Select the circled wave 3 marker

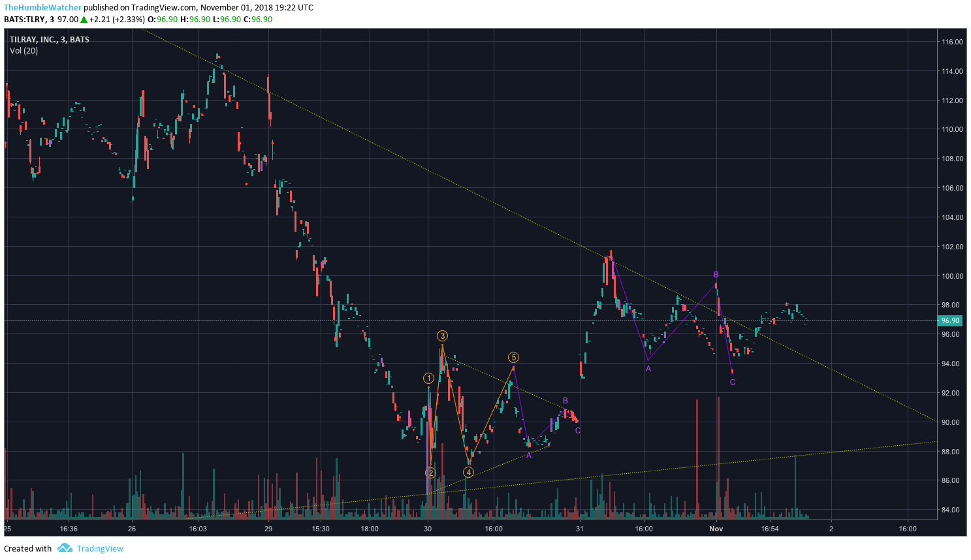click(x=442, y=336)
